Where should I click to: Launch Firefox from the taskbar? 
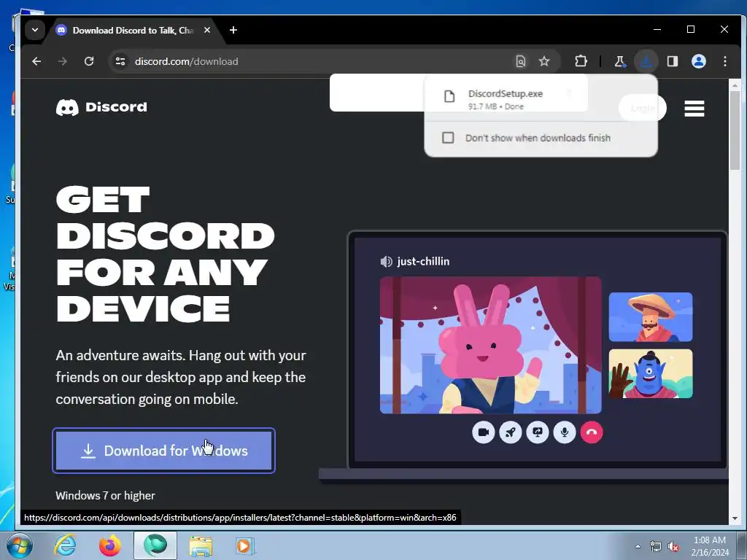tap(110, 545)
